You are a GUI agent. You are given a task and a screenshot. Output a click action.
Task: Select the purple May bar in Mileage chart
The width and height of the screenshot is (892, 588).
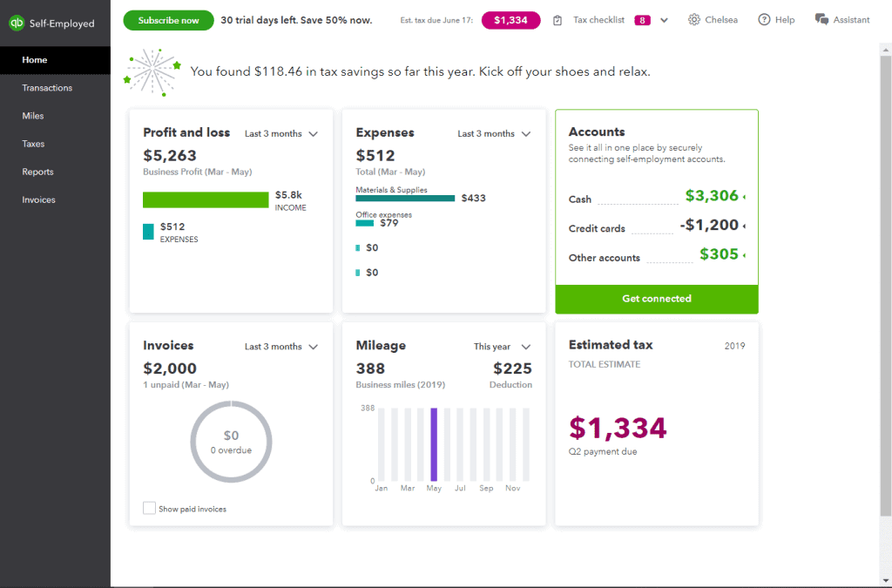click(x=434, y=444)
